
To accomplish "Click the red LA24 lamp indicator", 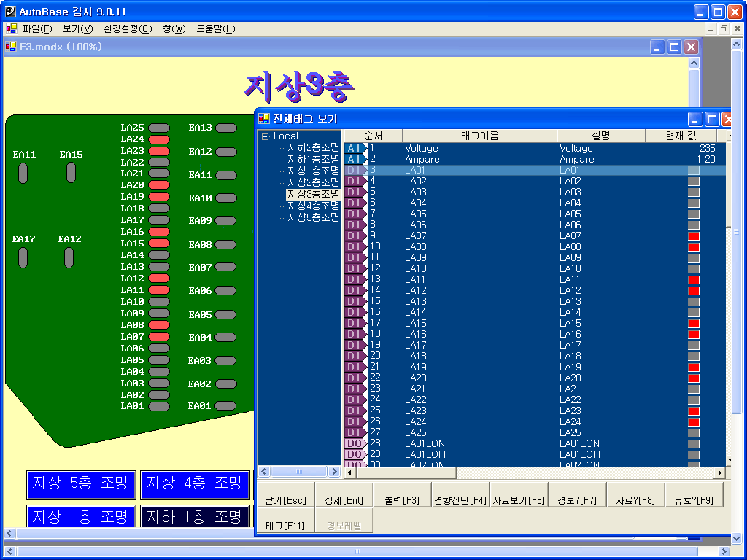I will [x=159, y=139].
